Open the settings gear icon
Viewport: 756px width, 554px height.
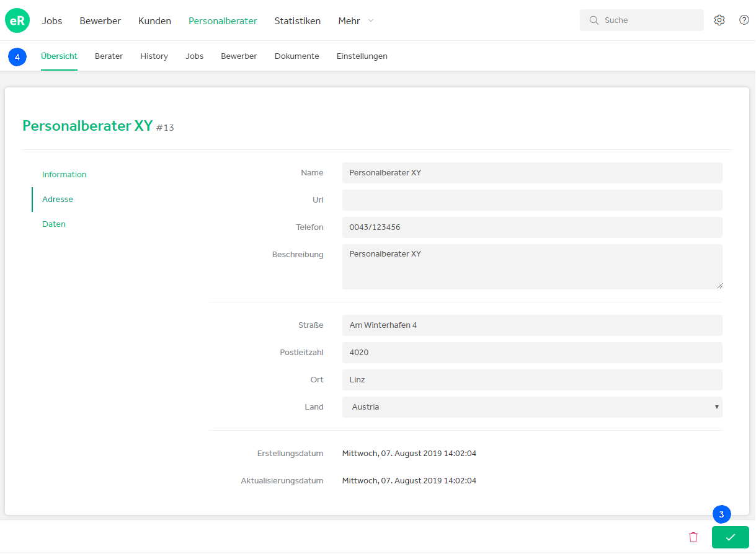pyautogui.click(x=719, y=20)
